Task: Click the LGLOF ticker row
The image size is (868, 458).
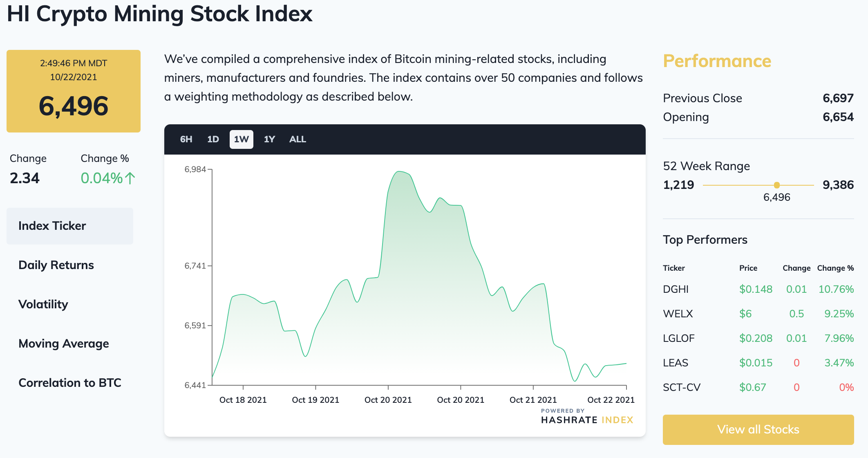Action: click(x=758, y=339)
